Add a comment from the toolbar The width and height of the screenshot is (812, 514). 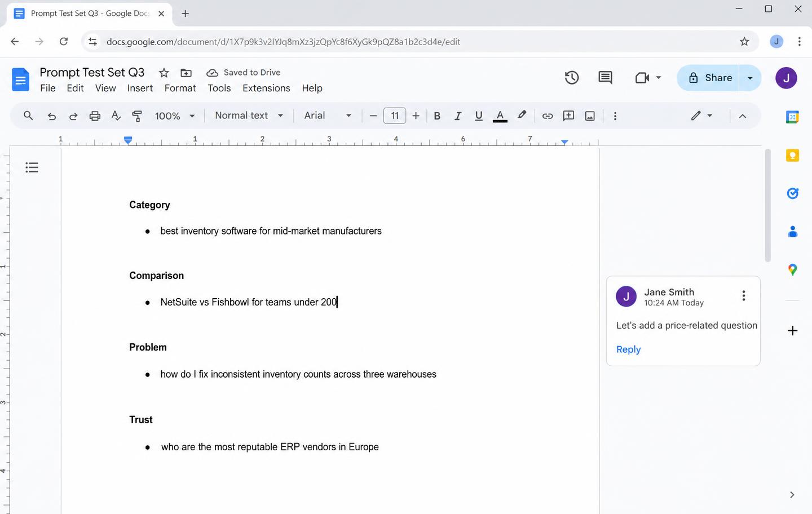point(569,116)
